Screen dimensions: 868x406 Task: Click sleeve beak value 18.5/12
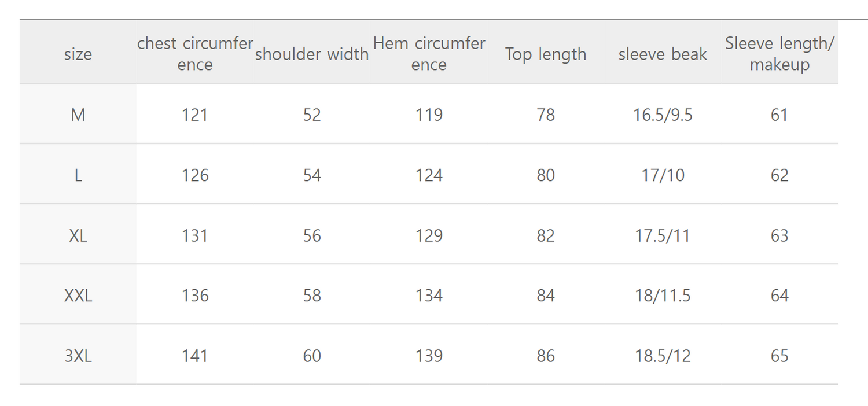(x=663, y=356)
